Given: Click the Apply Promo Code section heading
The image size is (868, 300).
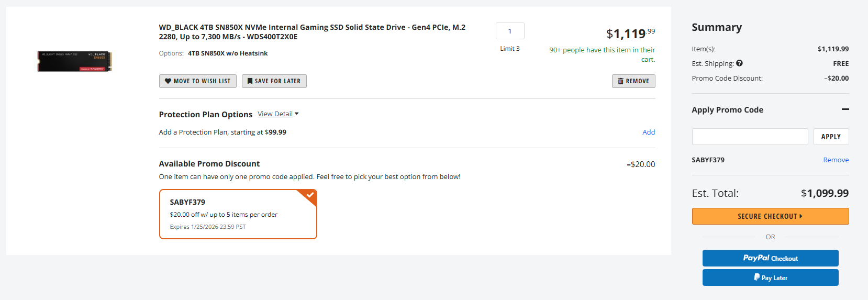Looking at the screenshot, I should (x=727, y=110).
